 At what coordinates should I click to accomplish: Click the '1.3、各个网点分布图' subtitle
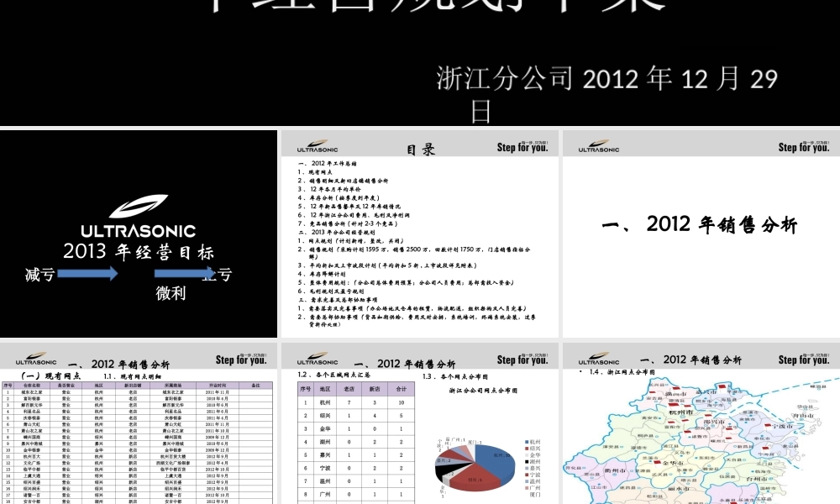click(x=455, y=376)
